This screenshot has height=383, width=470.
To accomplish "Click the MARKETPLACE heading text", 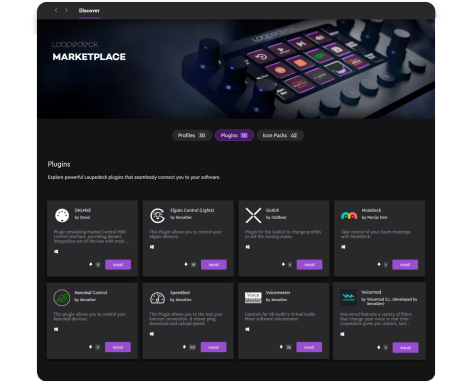I will click(89, 57).
